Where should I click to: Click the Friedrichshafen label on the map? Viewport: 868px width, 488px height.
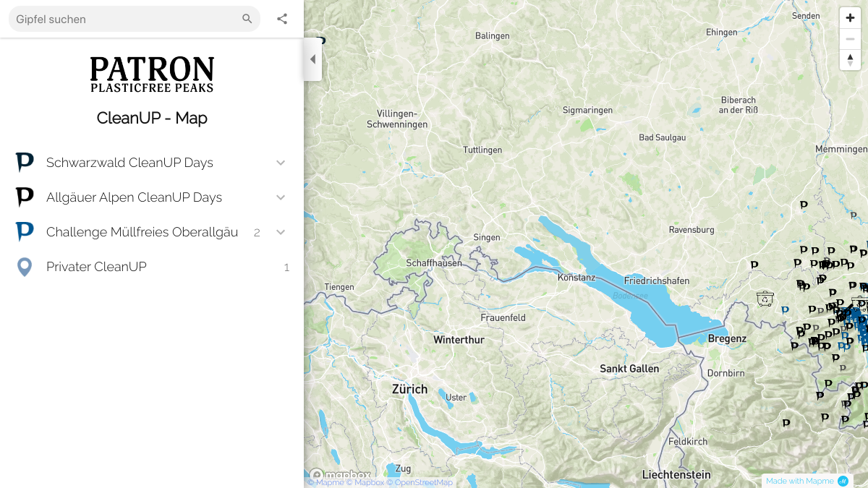(x=656, y=281)
